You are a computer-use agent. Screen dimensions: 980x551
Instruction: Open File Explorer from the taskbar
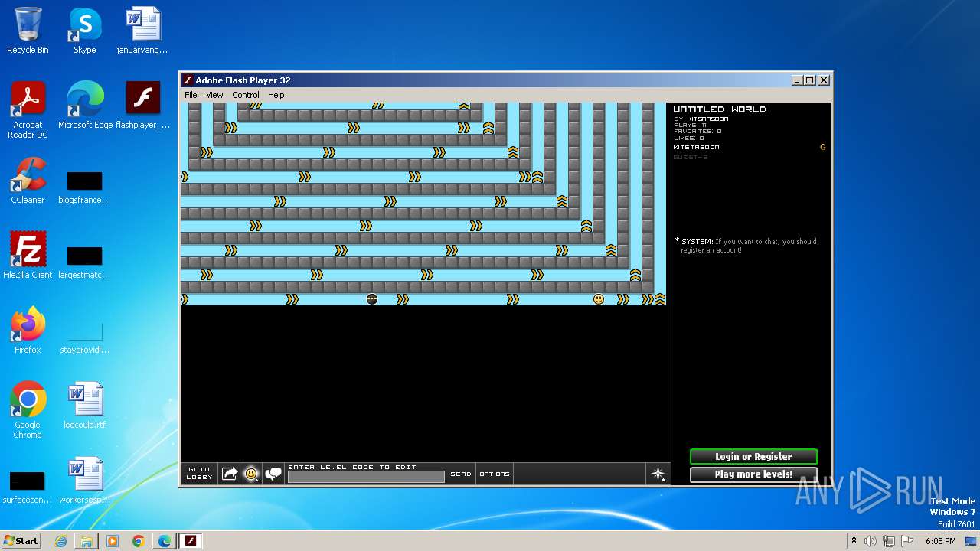pos(87,541)
